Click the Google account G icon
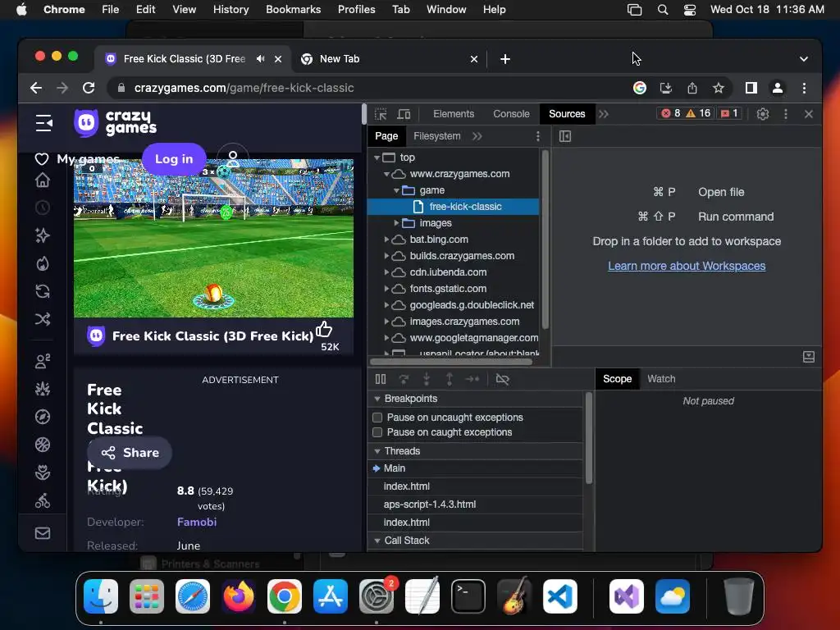 tap(640, 88)
